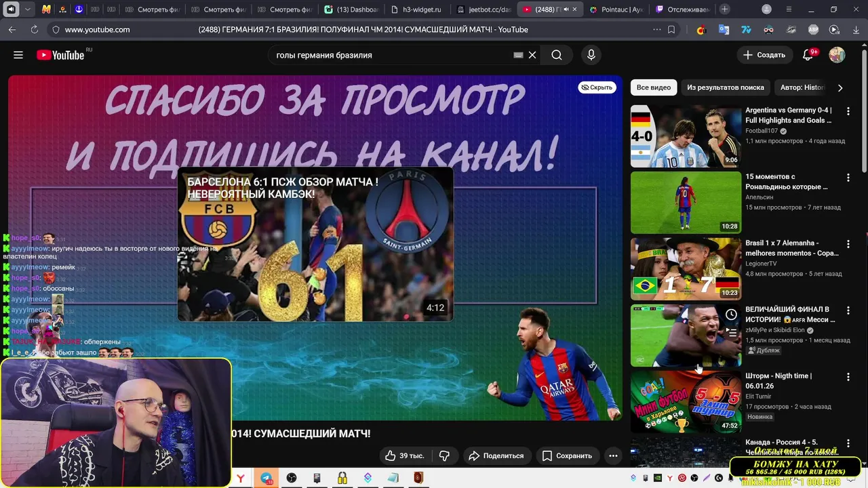This screenshot has height=488, width=868.
Task: Open the Brasil 1 x 7 thumbnail
Action: (x=686, y=268)
